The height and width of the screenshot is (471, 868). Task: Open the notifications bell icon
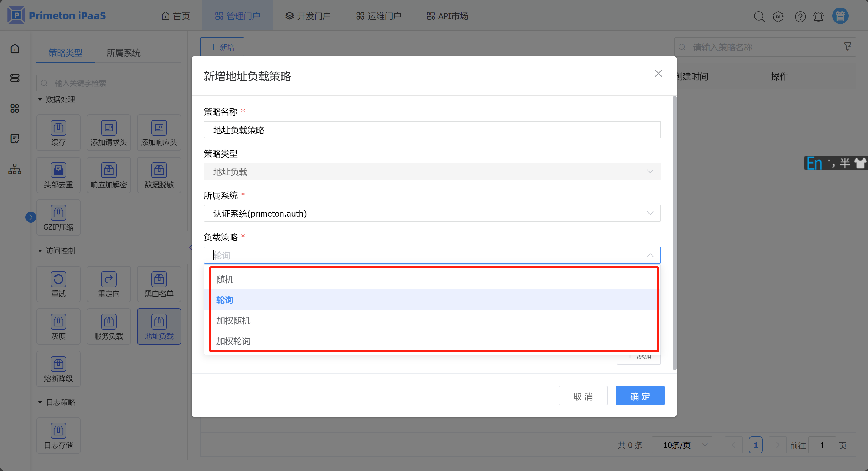819,16
